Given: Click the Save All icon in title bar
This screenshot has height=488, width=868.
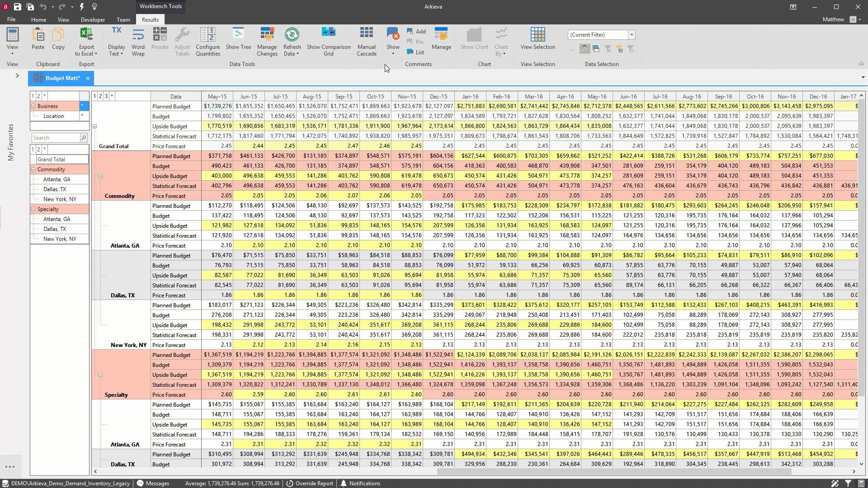Looking at the screenshot, I should point(30,7).
